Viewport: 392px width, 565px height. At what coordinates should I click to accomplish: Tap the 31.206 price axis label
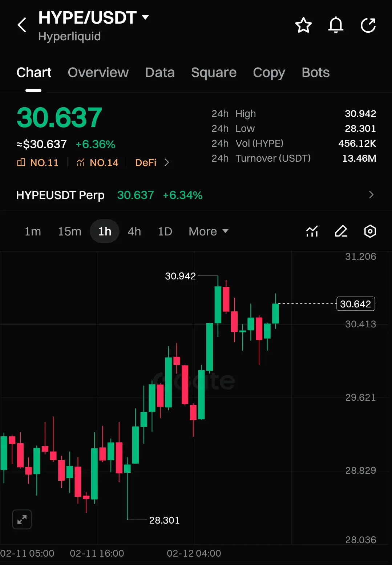coord(361,257)
